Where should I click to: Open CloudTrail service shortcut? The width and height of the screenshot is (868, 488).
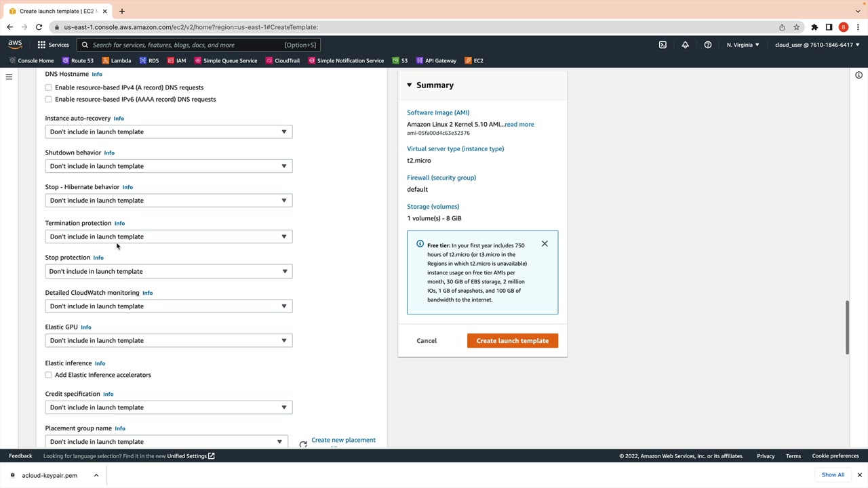point(282,60)
